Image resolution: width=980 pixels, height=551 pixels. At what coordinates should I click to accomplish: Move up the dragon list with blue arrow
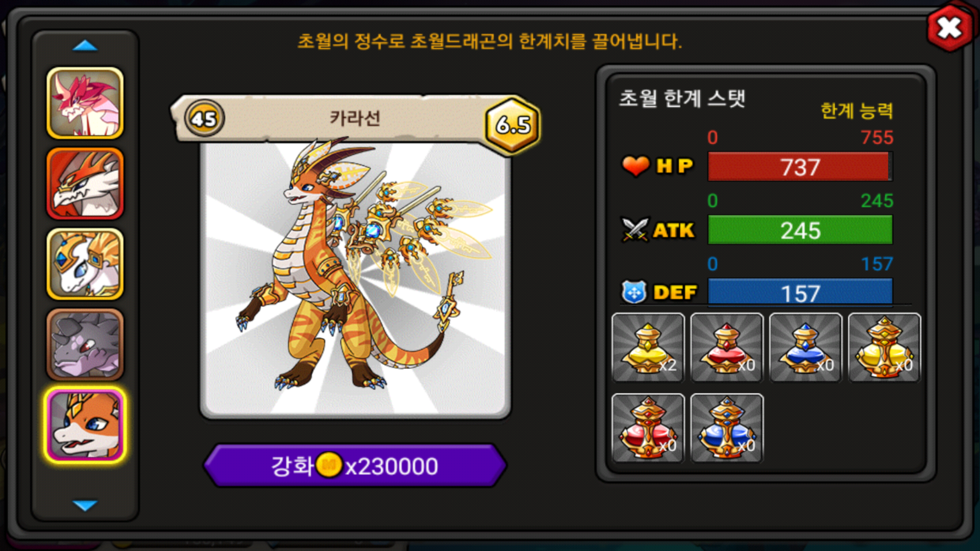pos(85,46)
